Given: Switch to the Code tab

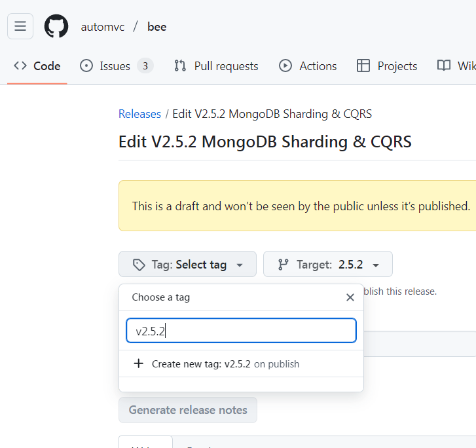Looking at the screenshot, I should click(x=37, y=66).
